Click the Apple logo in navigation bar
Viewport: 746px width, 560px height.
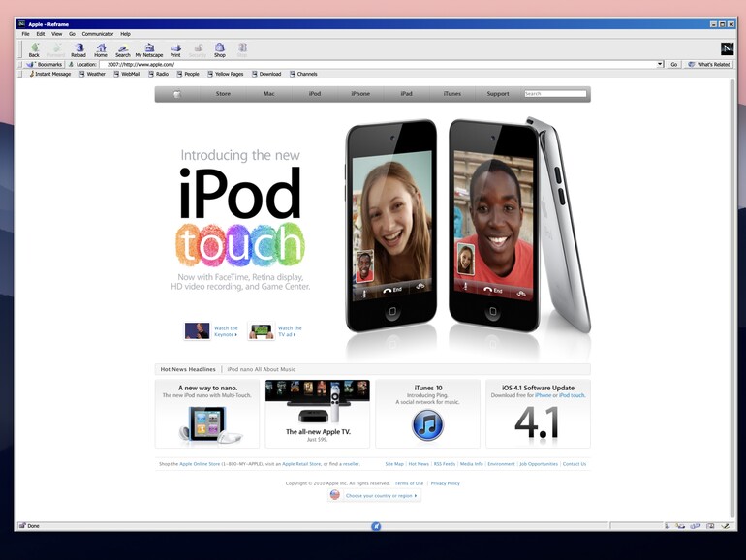pos(177,94)
